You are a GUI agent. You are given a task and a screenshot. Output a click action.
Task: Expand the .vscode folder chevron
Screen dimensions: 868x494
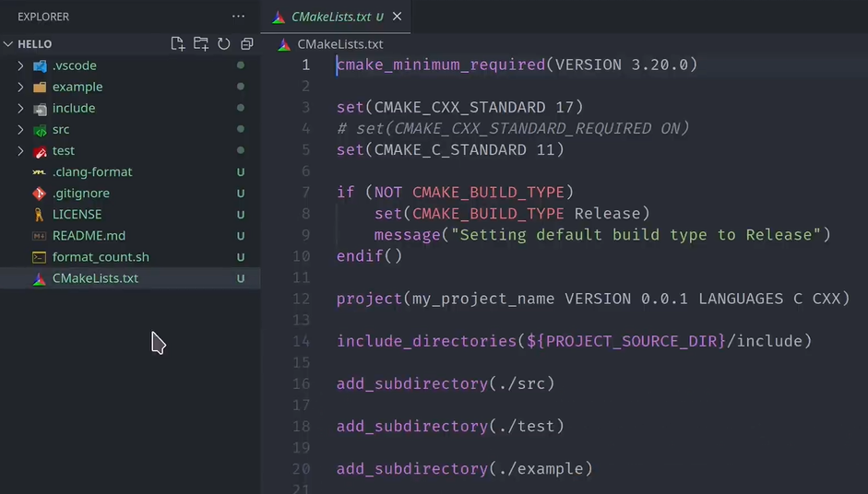(20, 65)
